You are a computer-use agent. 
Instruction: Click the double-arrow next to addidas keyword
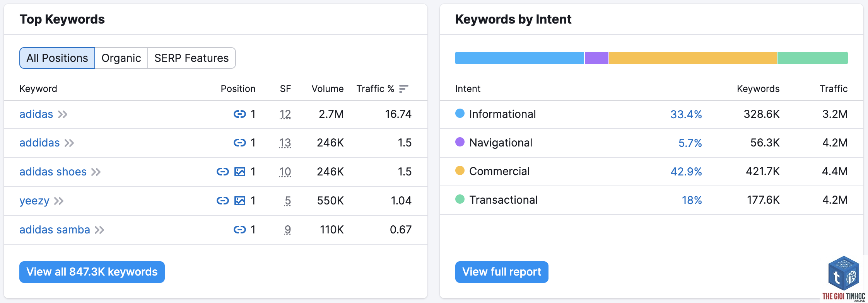click(x=69, y=143)
